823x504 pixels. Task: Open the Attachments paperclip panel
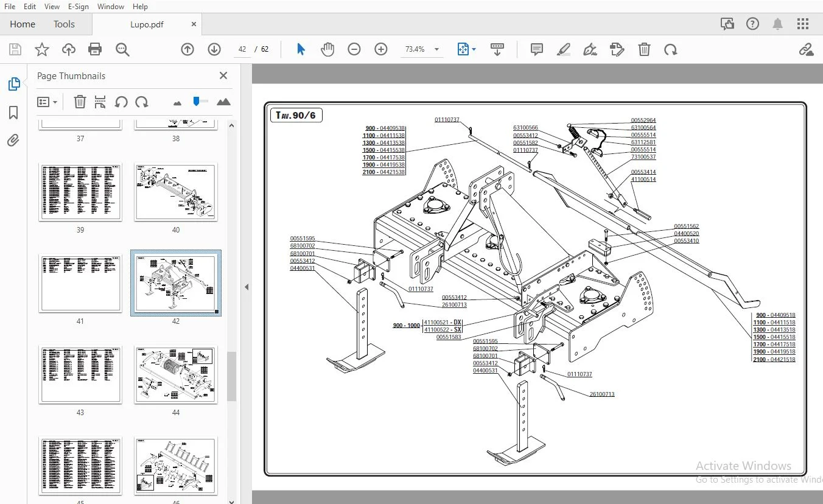(x=13, y=141)
